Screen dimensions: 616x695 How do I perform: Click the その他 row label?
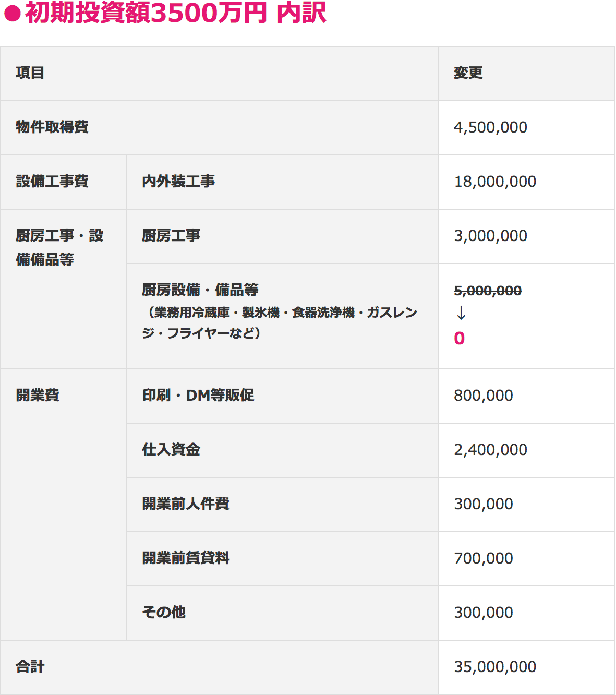(x=164, y=613)
